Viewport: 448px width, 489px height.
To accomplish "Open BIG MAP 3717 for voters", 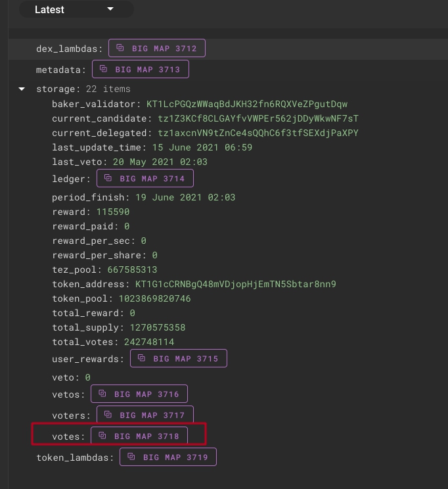I will pyautogui.click(x=145, y=415).
